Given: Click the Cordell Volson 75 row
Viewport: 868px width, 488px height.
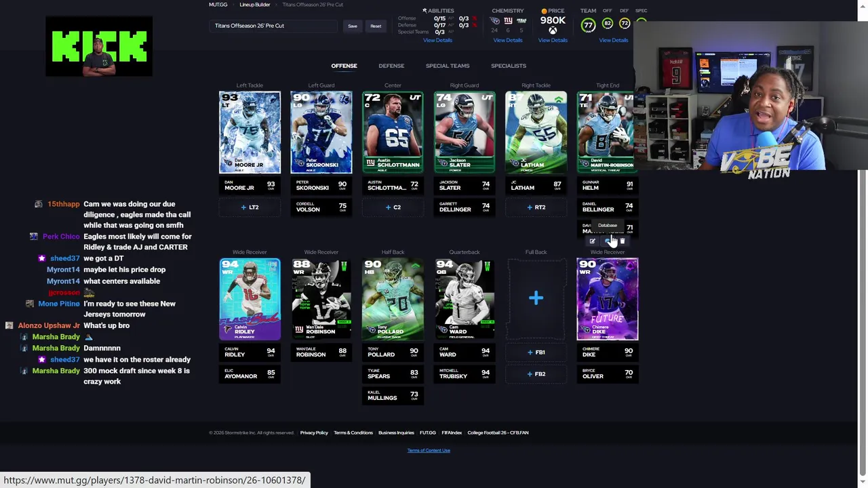Looking at the screenshot, I should pos(321,207).
